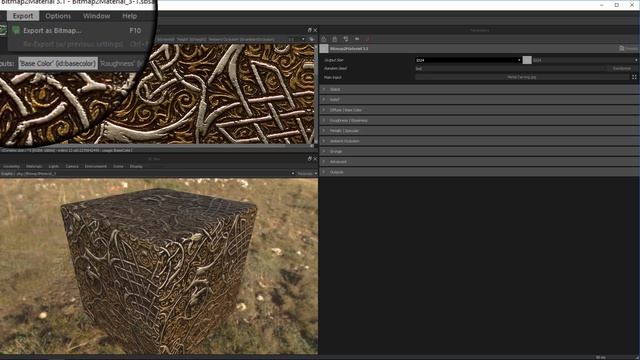
Task: Open the Options menu
Action: pos(58,16)
